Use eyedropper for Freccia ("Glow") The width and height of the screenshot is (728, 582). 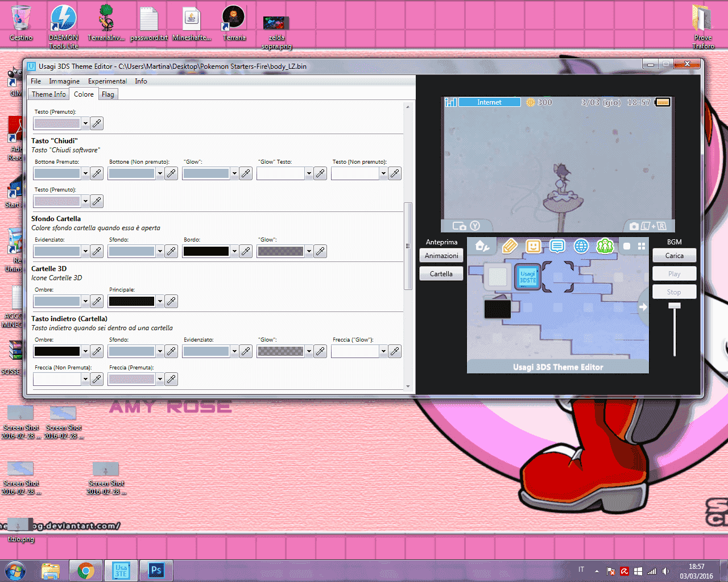pyautogui.click(x=395, y=351)
